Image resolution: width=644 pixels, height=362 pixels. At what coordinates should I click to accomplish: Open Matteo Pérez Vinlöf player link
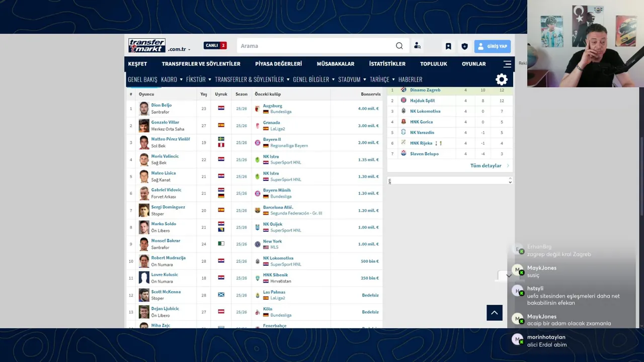click(x=171, y=139)
